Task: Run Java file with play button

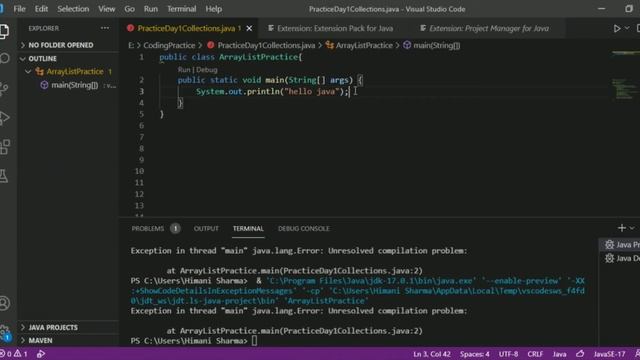Action: tap(617, 29)
